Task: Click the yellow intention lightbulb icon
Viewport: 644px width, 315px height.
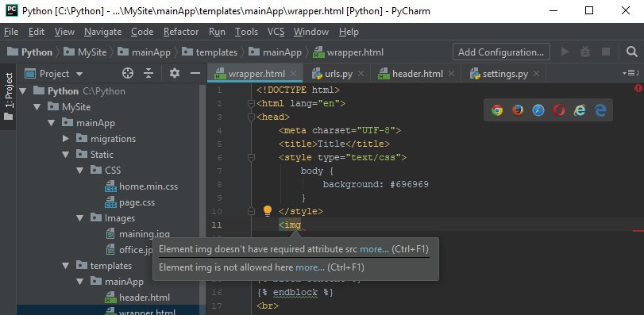Action: point(268,211)
